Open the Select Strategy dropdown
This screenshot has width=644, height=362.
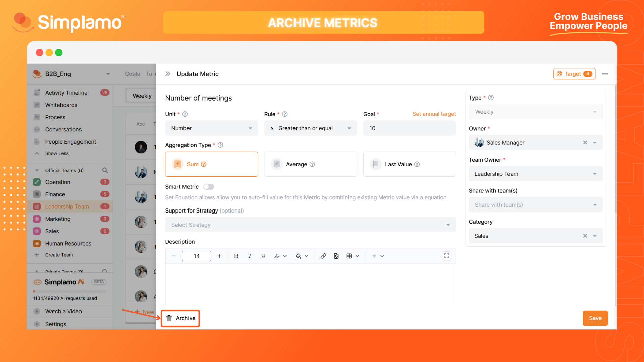point(311,225)
